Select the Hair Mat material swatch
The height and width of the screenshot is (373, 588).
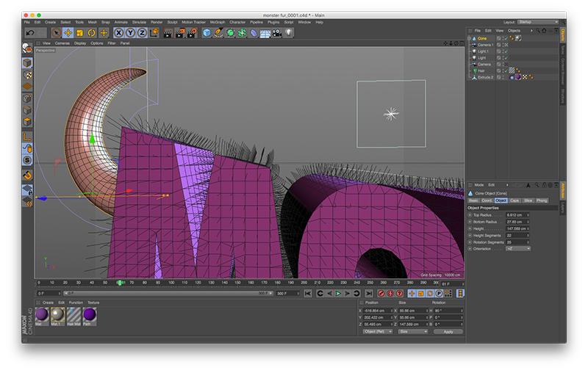coord(73,314)
